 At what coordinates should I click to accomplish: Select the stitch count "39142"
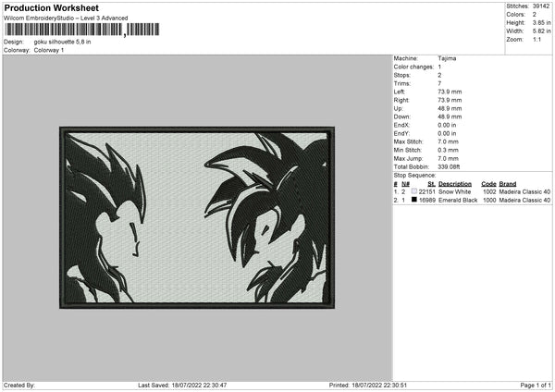(x=541, y=6)
